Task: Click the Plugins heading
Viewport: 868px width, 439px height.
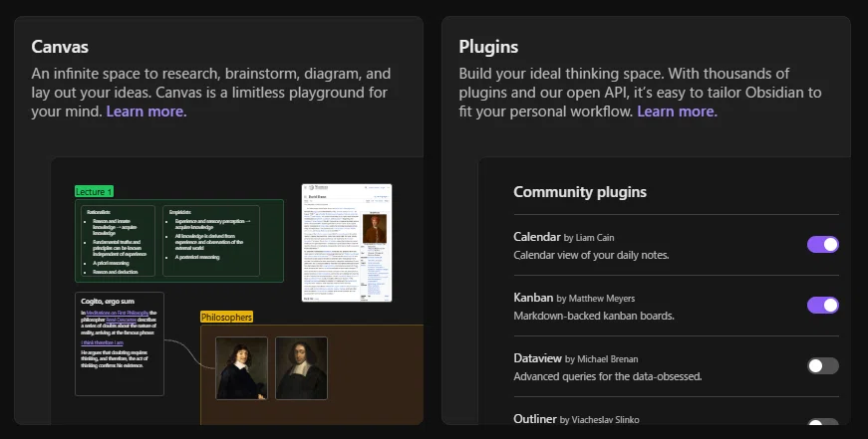Action: [x=488, y=47]
